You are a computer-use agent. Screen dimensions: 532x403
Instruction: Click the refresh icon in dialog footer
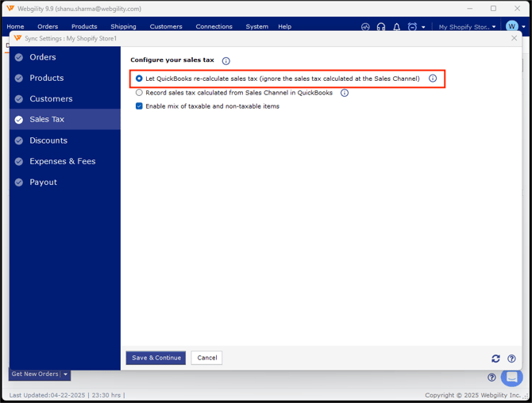[495, 359]
